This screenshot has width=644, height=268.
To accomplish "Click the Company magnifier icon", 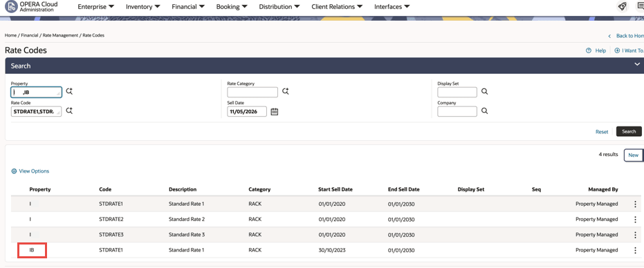I will pyautogui.click(x=485, y=111).
